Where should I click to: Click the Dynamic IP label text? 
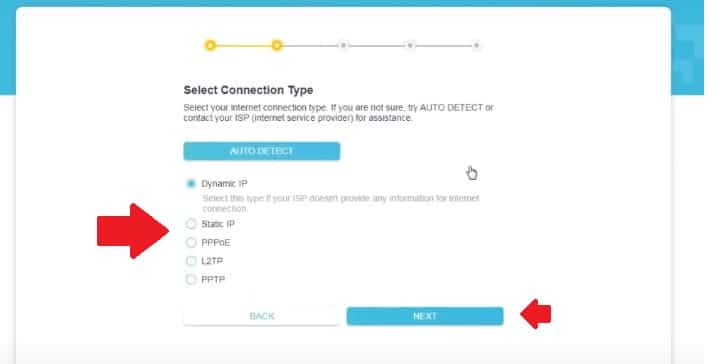pos(224,184)
